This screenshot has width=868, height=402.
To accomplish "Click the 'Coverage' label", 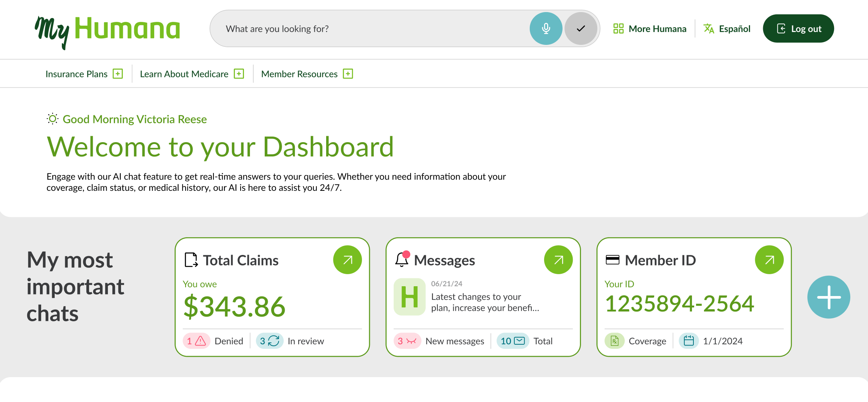I will (647, 341).
